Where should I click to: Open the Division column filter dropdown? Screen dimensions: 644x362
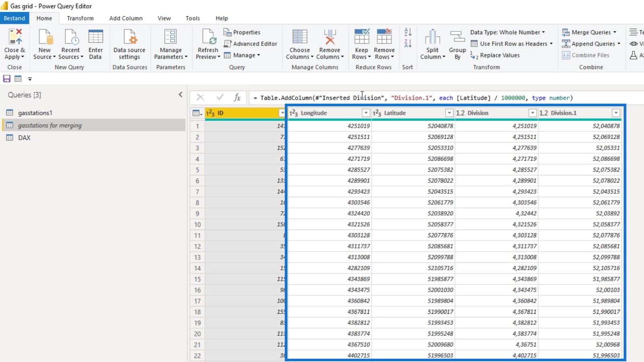click(x=533, y=113)
